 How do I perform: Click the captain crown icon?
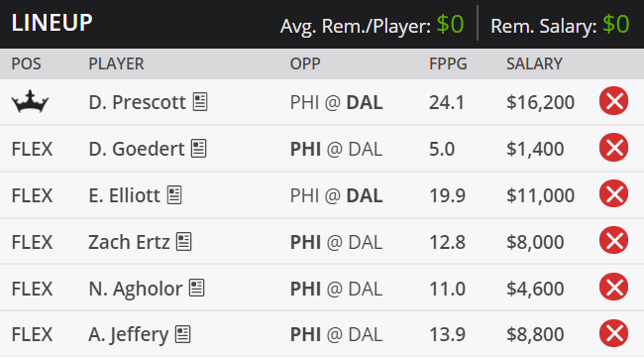click(30, 101)
